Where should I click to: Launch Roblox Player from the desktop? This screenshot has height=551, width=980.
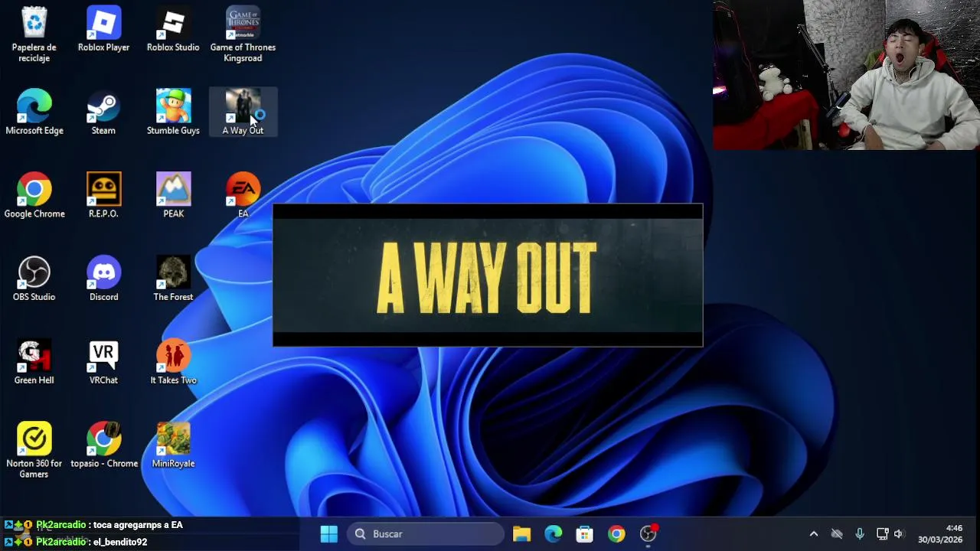click(103, 31)
